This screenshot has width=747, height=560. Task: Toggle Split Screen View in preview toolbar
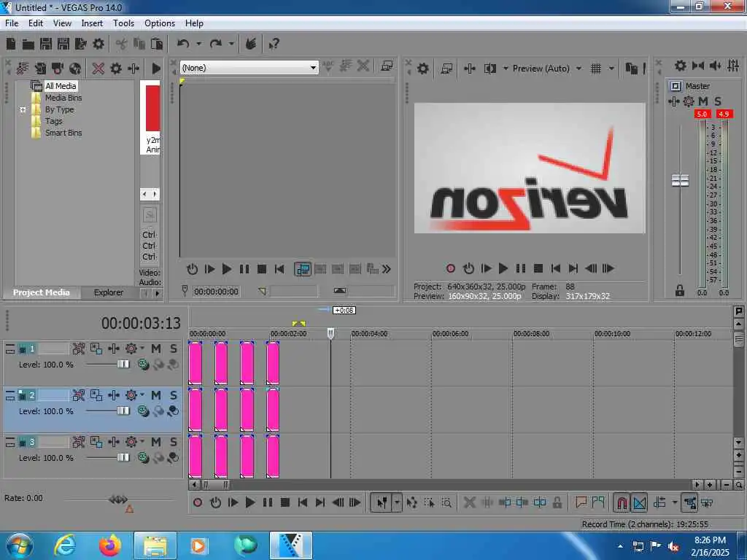point(489,69)
